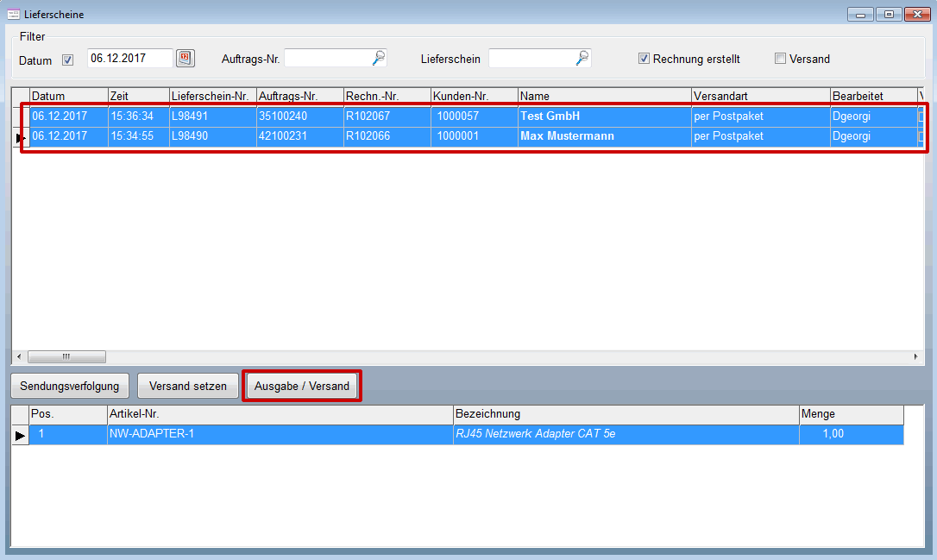Click the row indicator of the NW-ADAPTER-1 position row
This screenshot has width=937, height=560.
click(21, 435)
